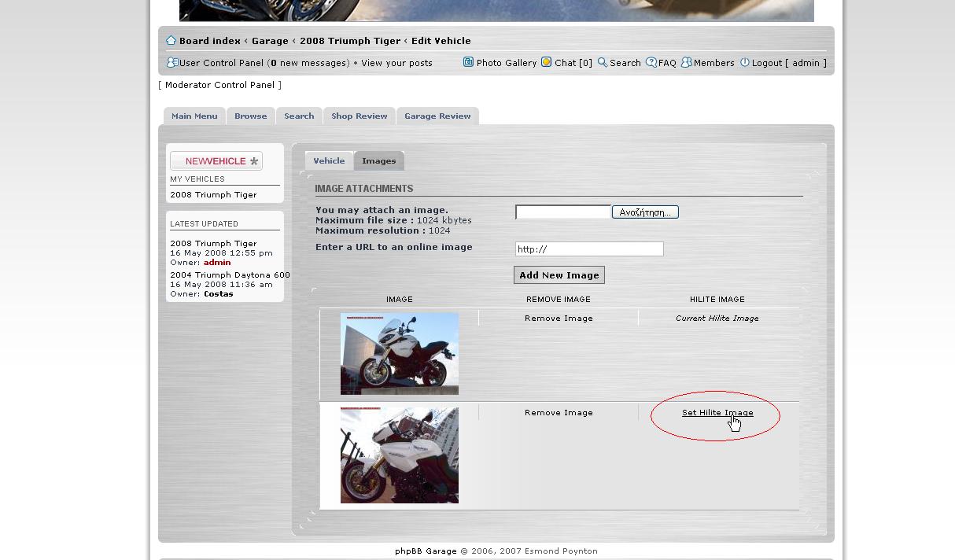Open owner Costas profile link

point(219,293)
